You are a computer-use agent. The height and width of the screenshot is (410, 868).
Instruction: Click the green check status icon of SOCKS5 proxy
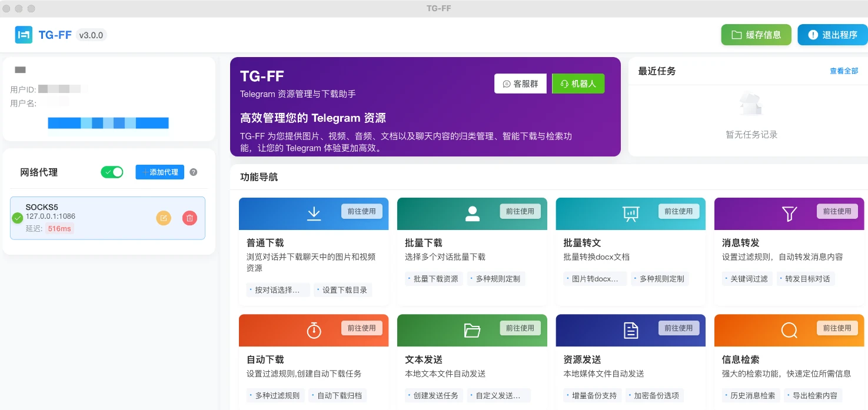click(18, 218)
